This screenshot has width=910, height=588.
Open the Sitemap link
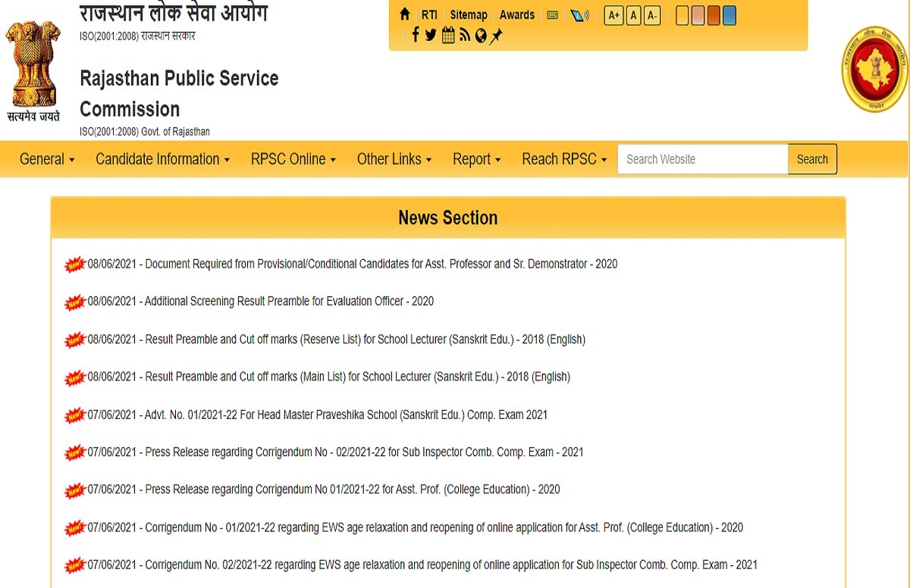pos(468,15)
